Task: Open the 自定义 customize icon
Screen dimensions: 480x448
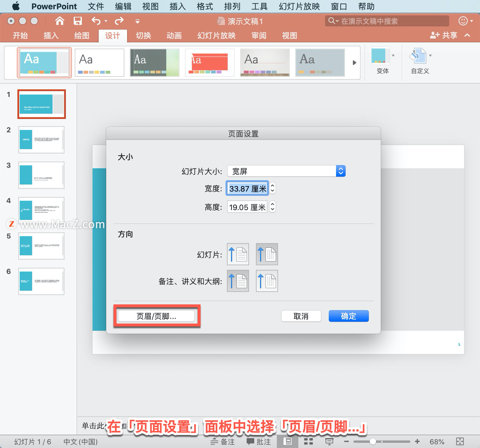Action: coord(418,55)
